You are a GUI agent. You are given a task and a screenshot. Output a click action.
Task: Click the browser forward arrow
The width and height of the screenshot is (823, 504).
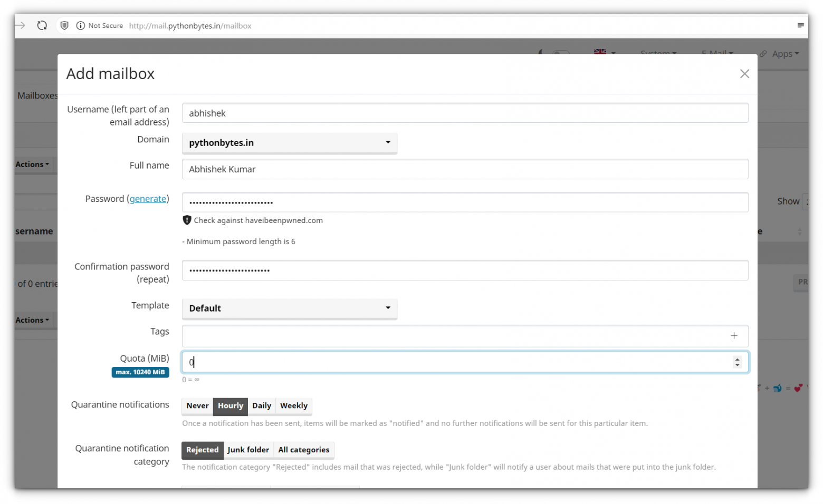20,25
